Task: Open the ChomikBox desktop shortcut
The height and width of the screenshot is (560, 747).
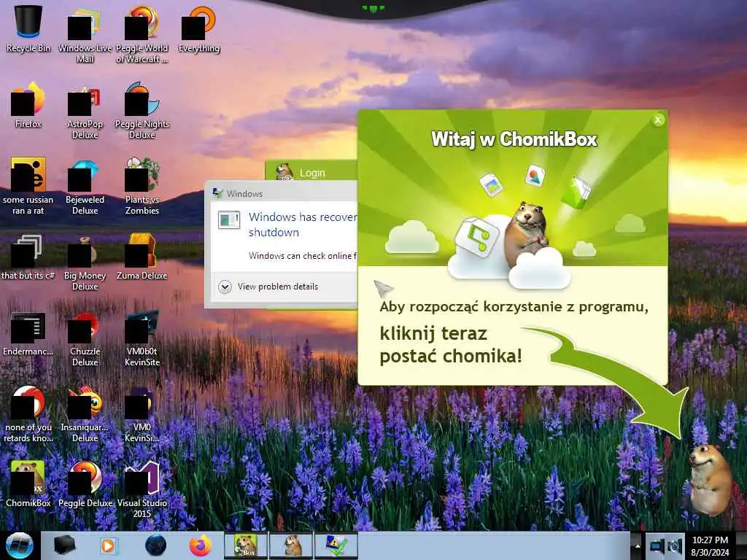Action: (28, 483)
